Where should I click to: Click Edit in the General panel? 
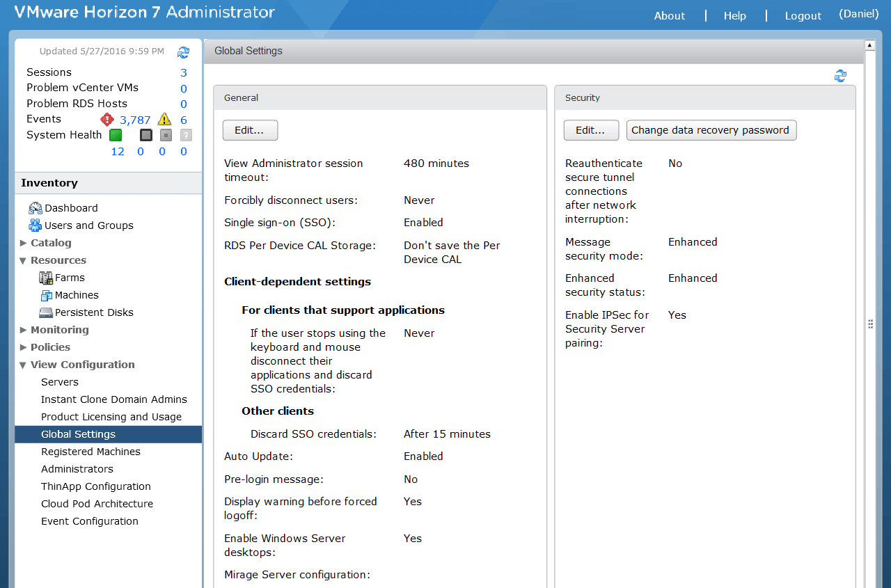pos(250,130)
